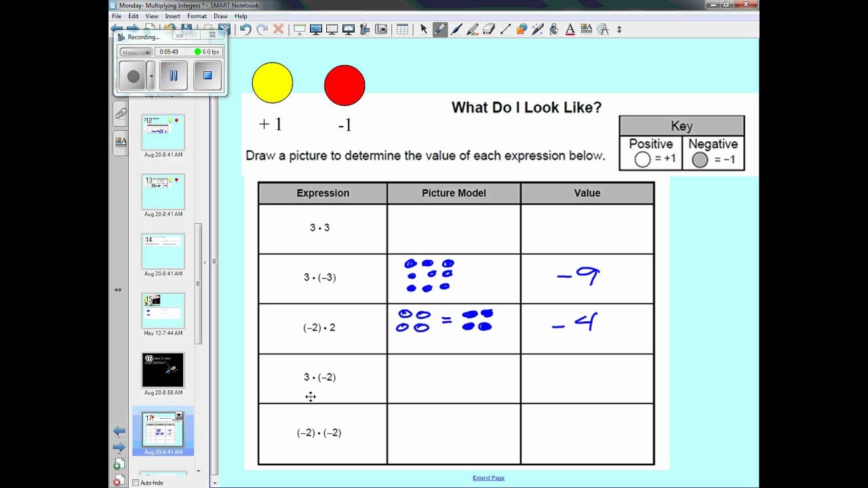Image resolution: width=868 pixels, height=488 pixels.
Task: Collapse the page sorter with the chevron
Action: point(205,262)
